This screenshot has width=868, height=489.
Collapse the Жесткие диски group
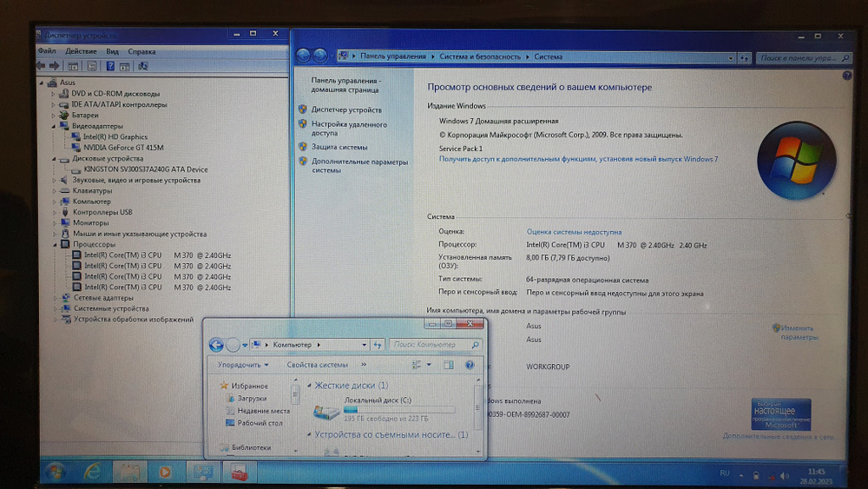[309, 386]
